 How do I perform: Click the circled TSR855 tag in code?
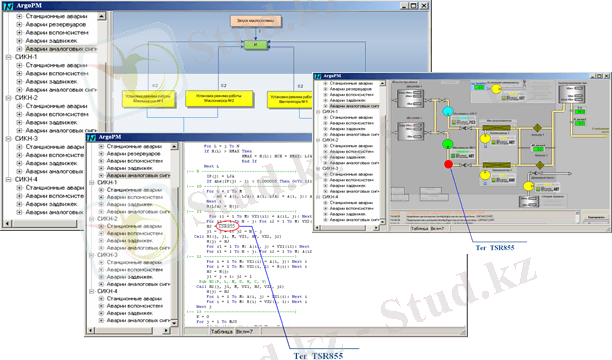click(x=227, y=226)
